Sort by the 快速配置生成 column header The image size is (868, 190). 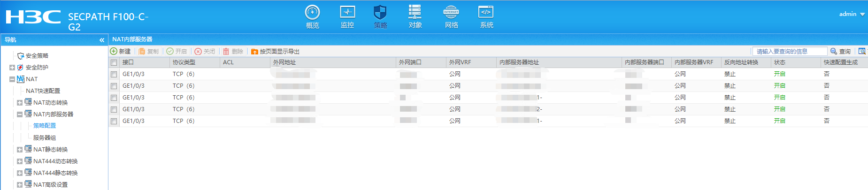point(844,62)
